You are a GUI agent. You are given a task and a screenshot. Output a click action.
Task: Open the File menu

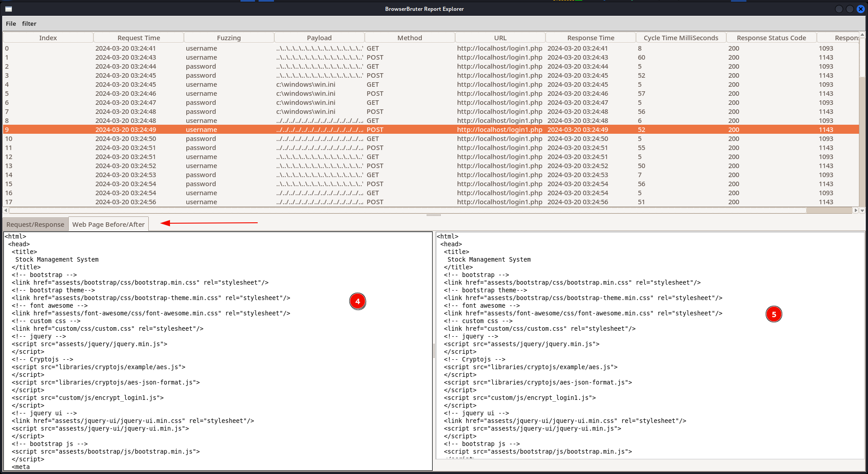click(x=11, y=23)
